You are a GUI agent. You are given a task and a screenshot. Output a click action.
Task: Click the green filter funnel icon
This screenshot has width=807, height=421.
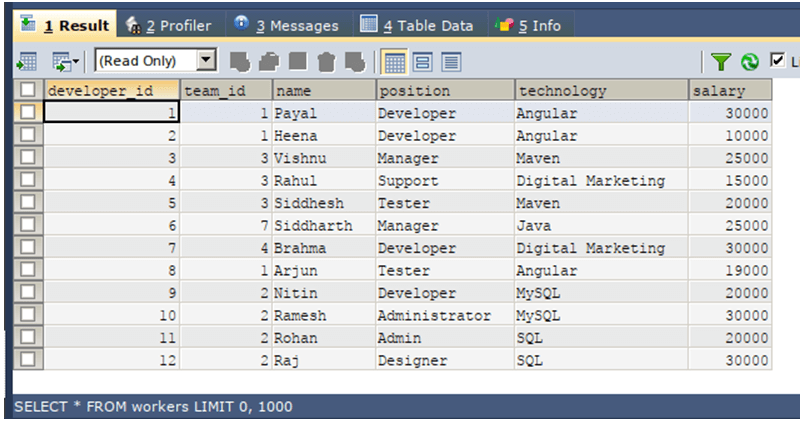(721, 62)
